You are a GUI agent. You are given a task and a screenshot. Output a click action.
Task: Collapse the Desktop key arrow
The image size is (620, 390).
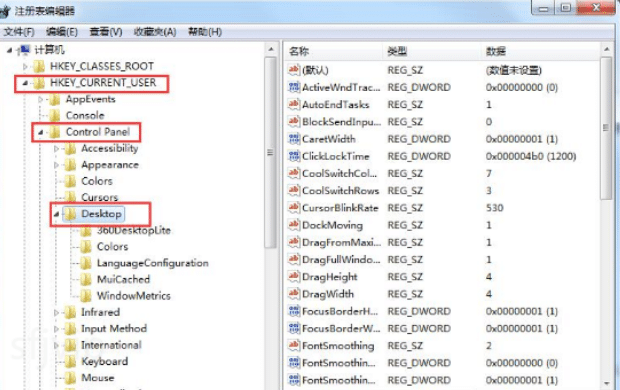[x=56, y=214]
